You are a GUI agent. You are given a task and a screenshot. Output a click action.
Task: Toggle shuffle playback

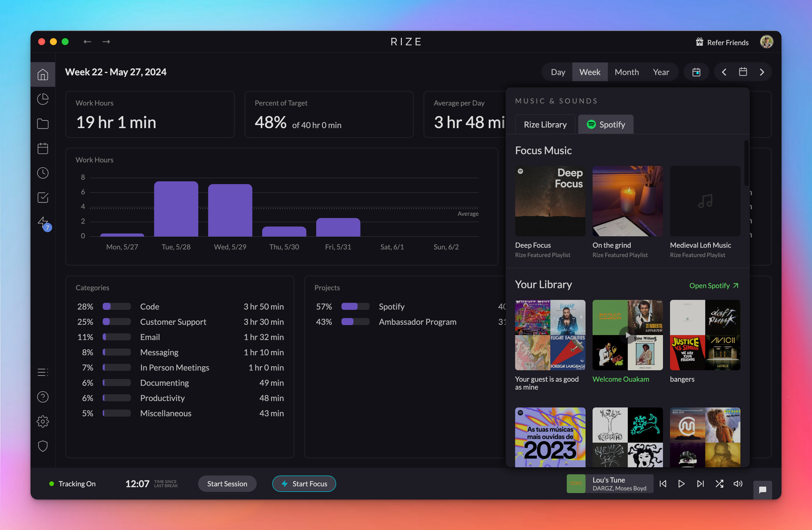tap(719, 484)
